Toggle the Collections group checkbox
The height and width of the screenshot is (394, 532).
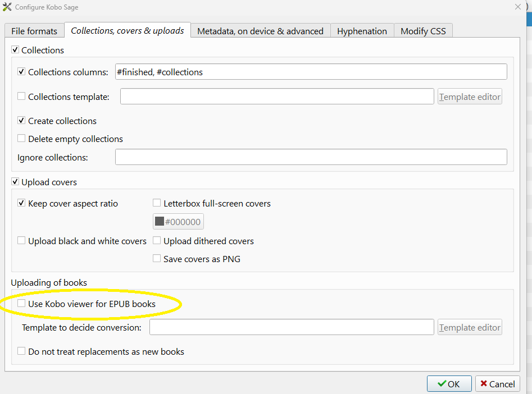[x=15, y=51]
